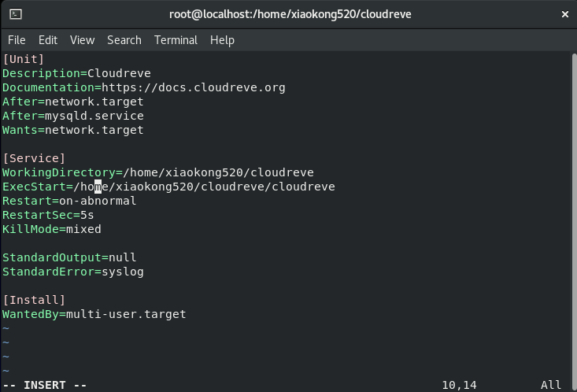This screenshot has width=577, height=392.
Task: Click the Restart=on-abnormal line
Action: pos(69,201)
